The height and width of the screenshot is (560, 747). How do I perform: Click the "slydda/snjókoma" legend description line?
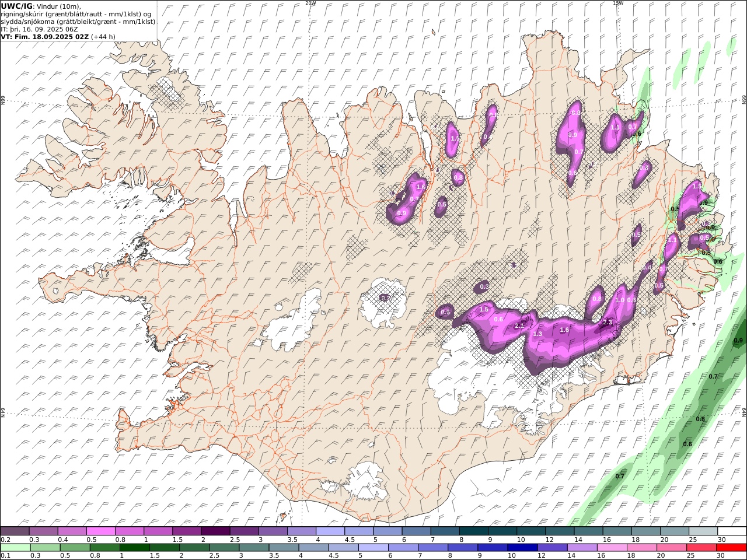[78, 21]
